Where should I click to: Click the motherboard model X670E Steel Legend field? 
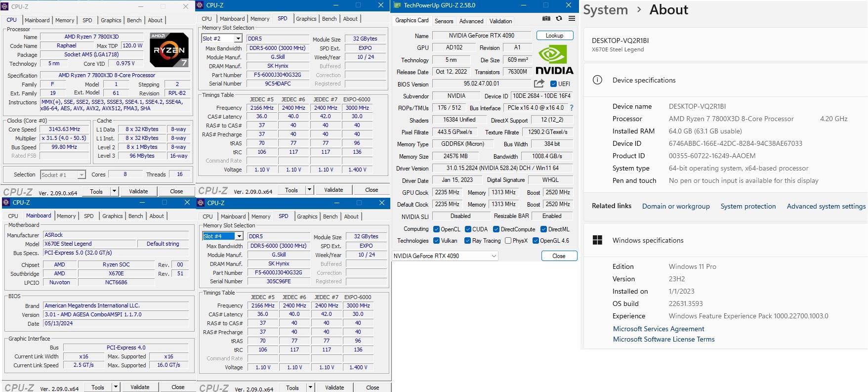(89, 244)
